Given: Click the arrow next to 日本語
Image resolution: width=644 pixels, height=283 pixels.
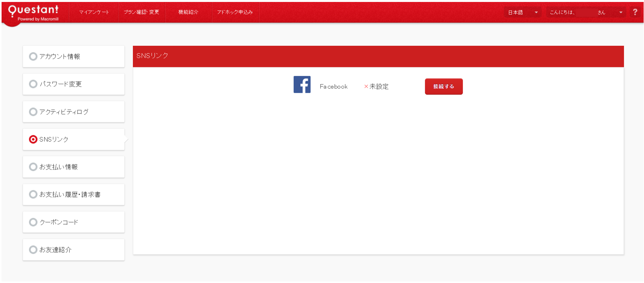Looking at the screenshot, I should tap(536, 13).
